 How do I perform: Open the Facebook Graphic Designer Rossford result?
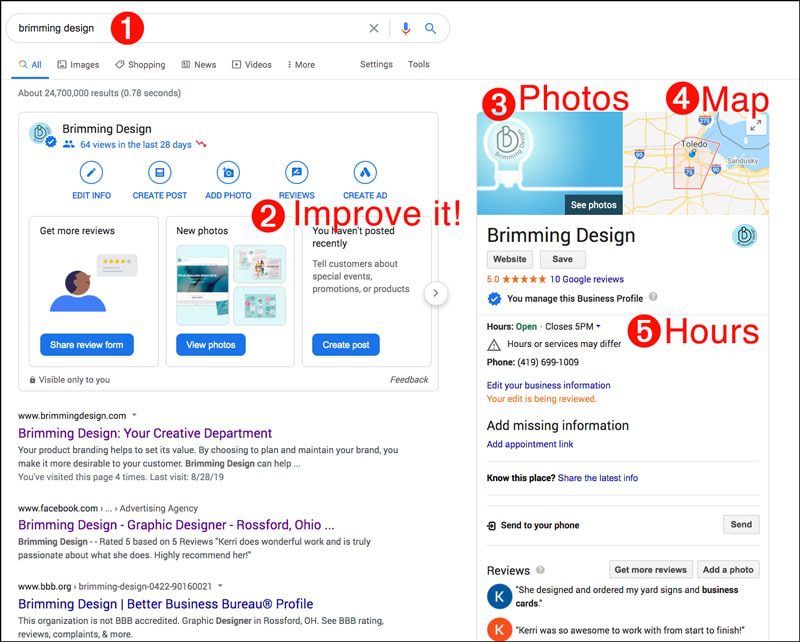click(176, 525)
